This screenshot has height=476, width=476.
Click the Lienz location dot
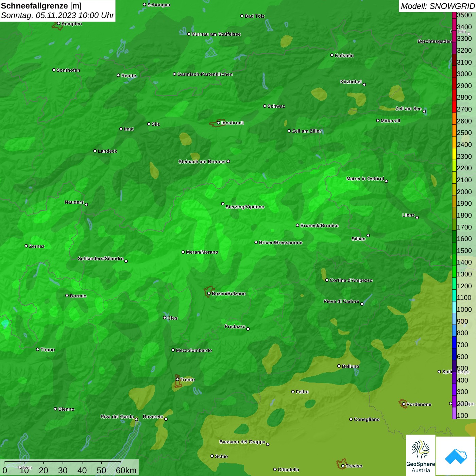[x=417, y=218]
